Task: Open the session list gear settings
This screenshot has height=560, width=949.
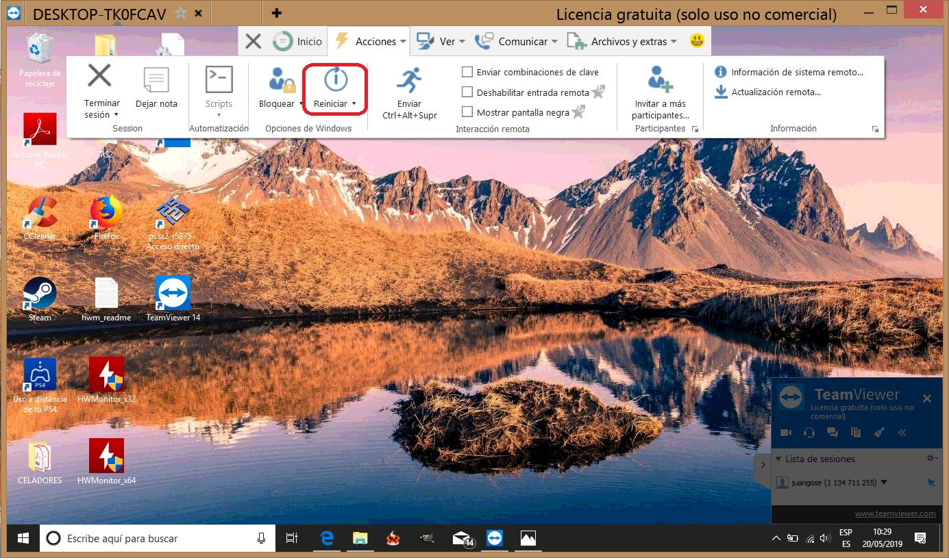Action: coord(931,459)
